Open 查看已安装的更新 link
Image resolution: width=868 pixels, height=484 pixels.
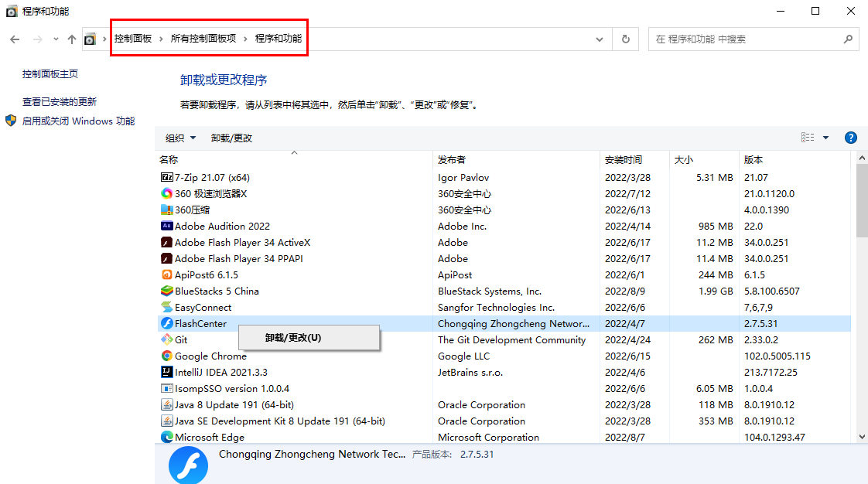[x=60, y=102]
